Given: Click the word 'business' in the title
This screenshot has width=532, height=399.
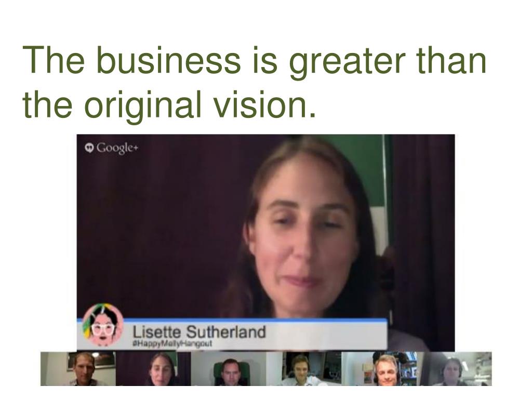Looking at the screenshot, I should tap(168, 60).
